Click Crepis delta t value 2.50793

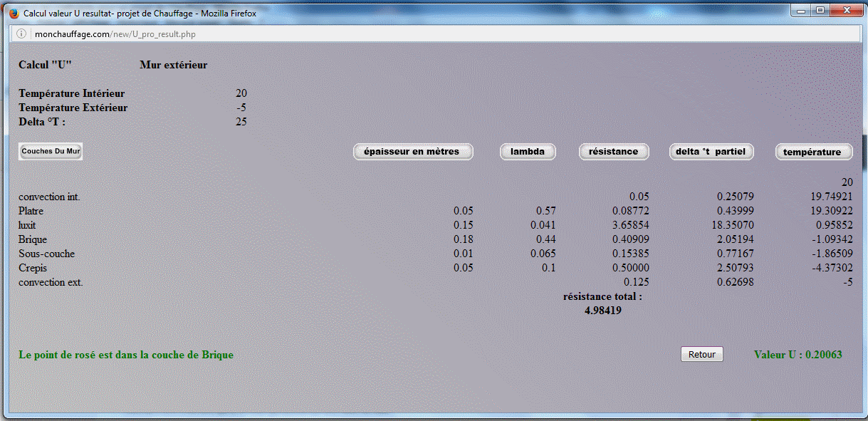click(x=736, y=268)
